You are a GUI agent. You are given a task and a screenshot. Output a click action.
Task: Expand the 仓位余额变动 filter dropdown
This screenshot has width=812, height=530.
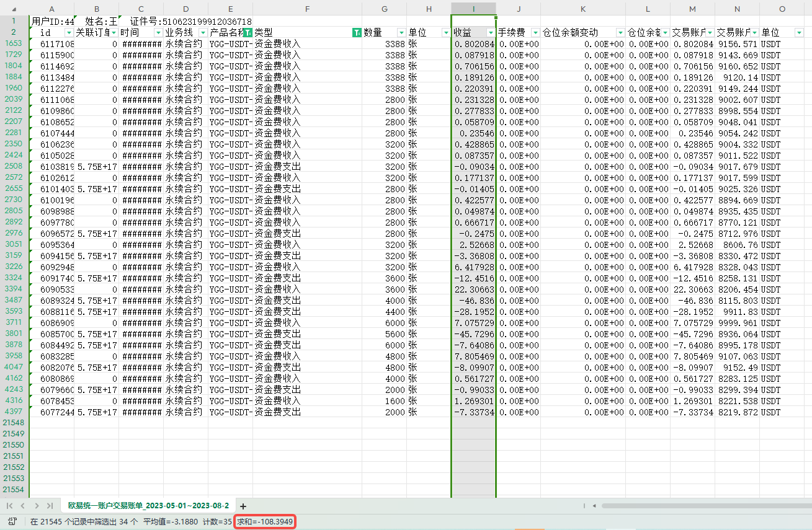pos(620,32)
